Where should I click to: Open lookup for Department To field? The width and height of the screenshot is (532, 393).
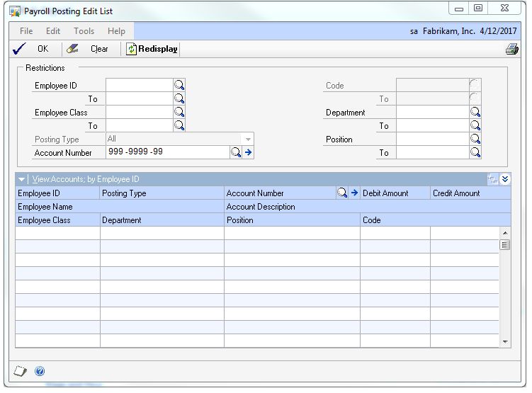point(475,125)
